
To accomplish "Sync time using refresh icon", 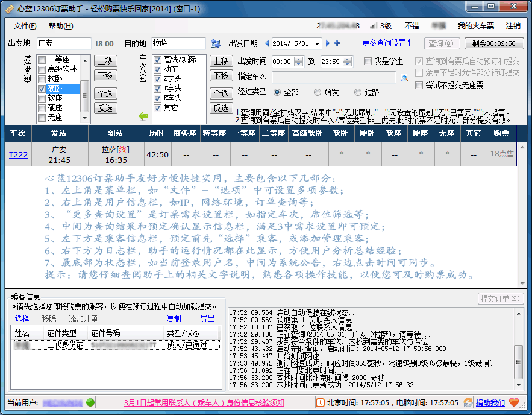I will (468, 402).
